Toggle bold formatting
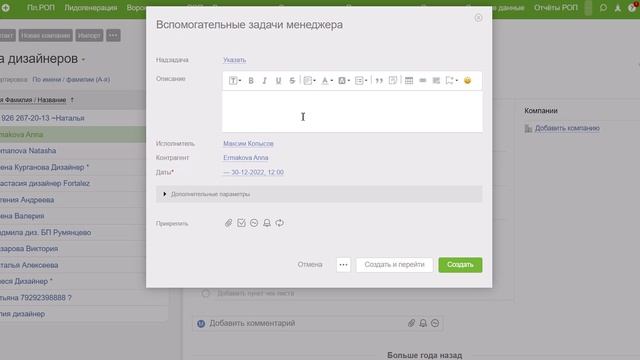 (251, 80)
